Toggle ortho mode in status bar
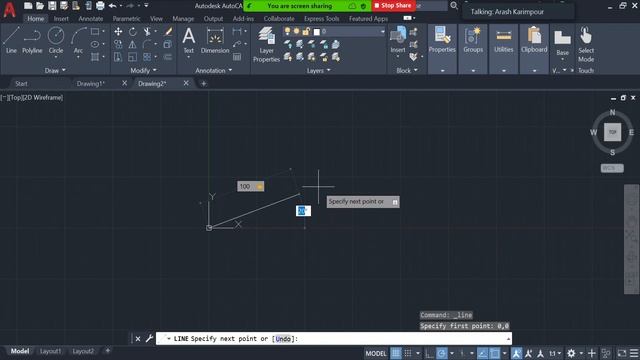 click(x=429, y=353)
